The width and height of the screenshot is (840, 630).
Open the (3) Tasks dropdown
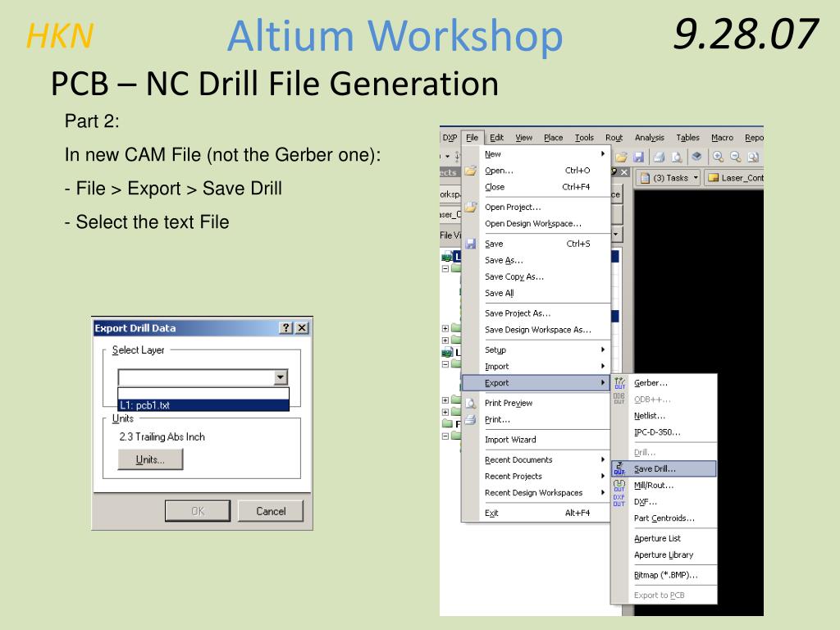669,178
